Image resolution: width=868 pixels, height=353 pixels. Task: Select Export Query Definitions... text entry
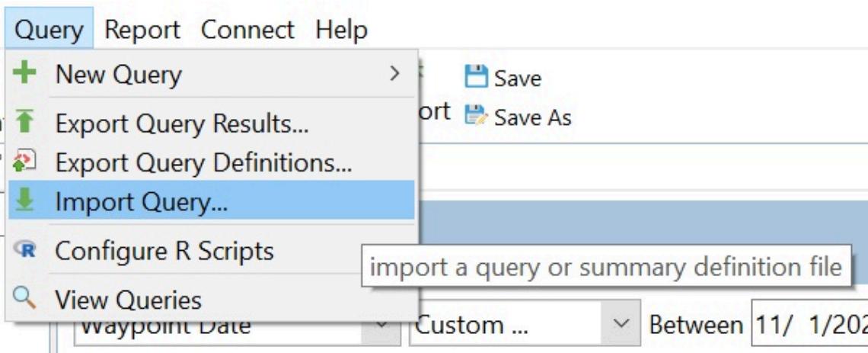[203, 162]
